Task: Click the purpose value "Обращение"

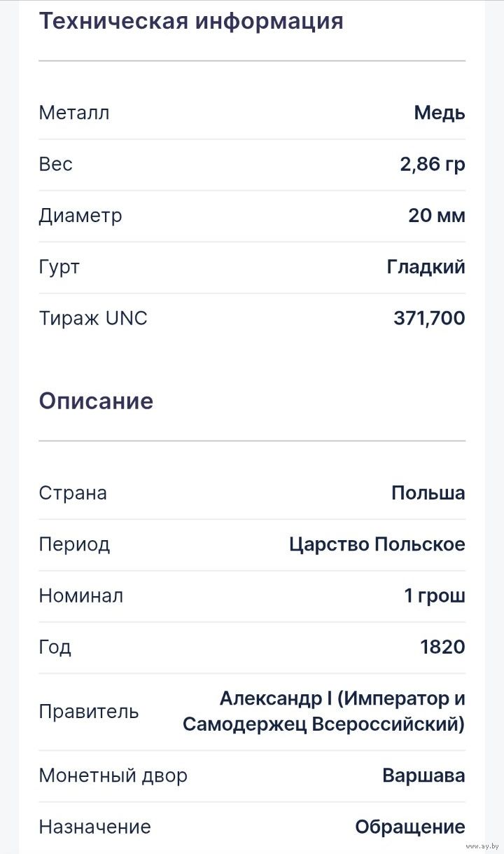Action: tap(409, 827)
